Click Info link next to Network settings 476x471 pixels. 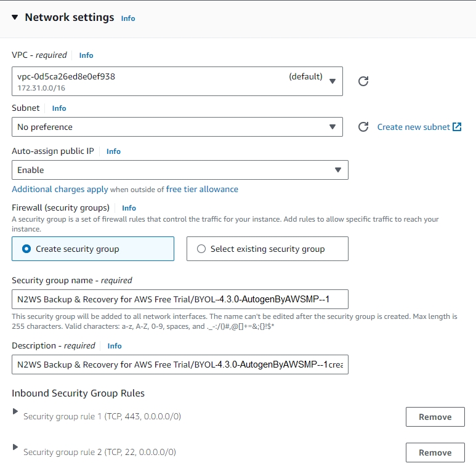click(128, 18)
